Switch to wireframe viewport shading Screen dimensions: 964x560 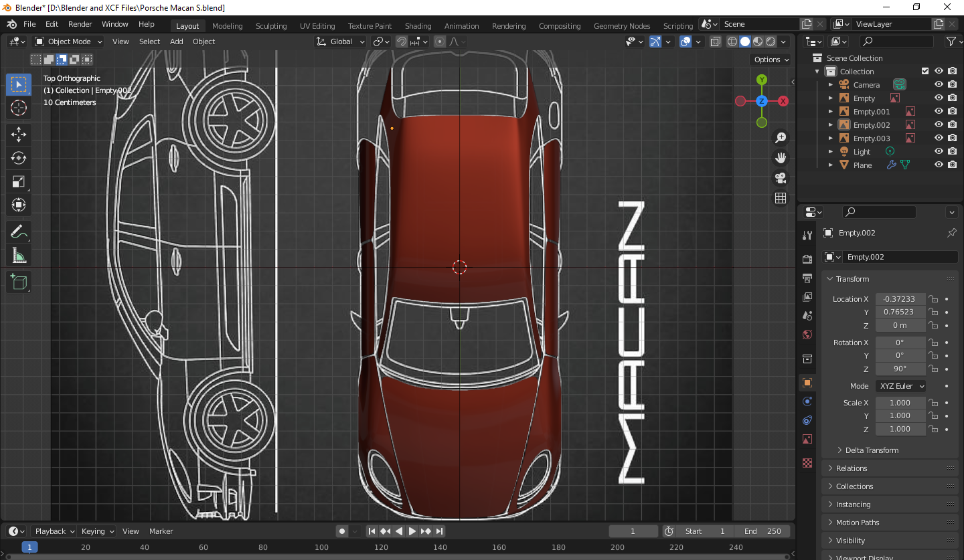tap(732, 41)
